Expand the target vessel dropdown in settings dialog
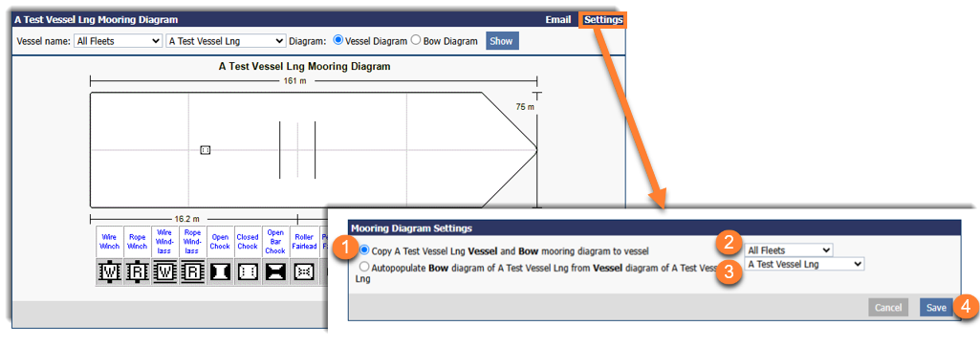Screen dimensions: 980x347 [804, 265]
